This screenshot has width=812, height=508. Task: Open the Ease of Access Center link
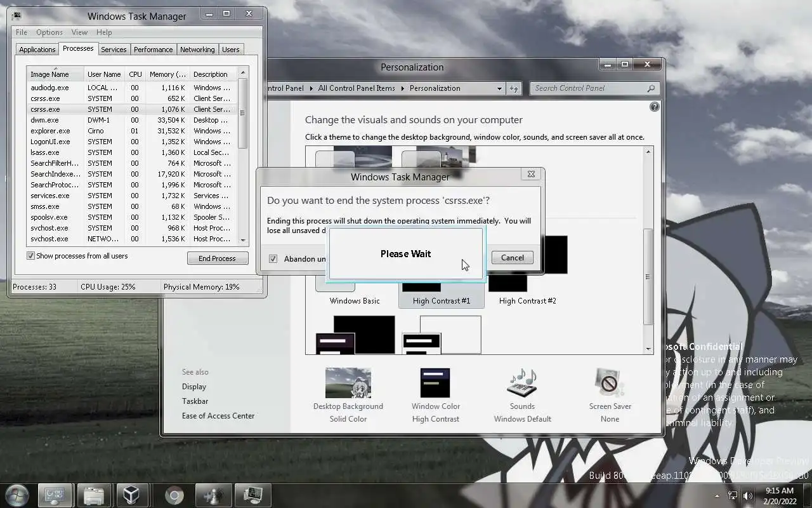tap(218, 416)
